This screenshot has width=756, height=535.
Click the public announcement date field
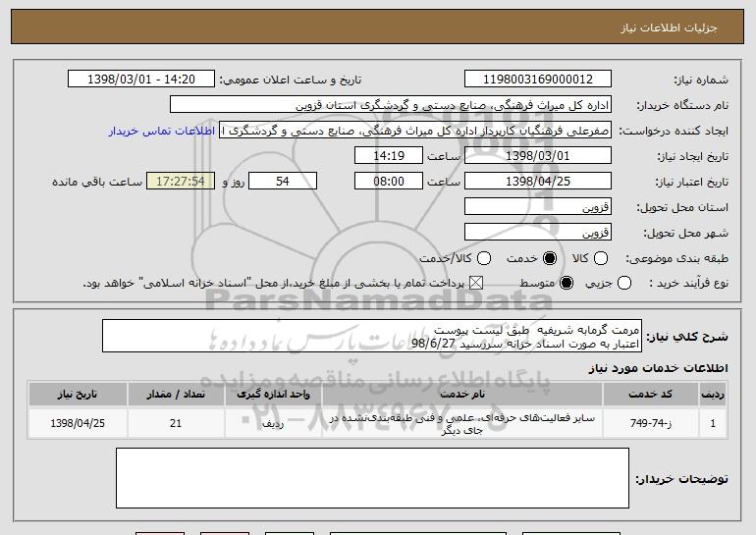[141, 80]
